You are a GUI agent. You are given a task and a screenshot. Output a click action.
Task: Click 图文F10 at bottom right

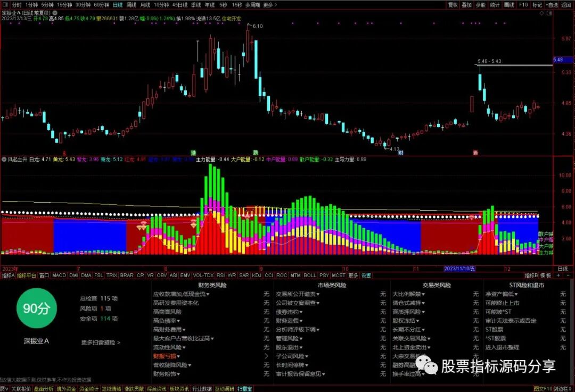point(543,389)
